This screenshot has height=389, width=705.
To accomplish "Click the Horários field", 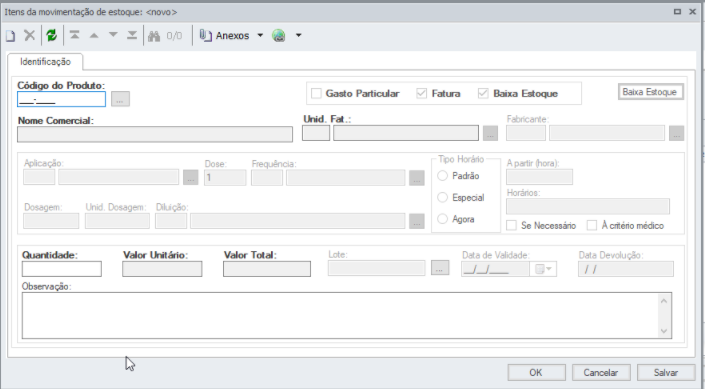I will coord(588,206).
